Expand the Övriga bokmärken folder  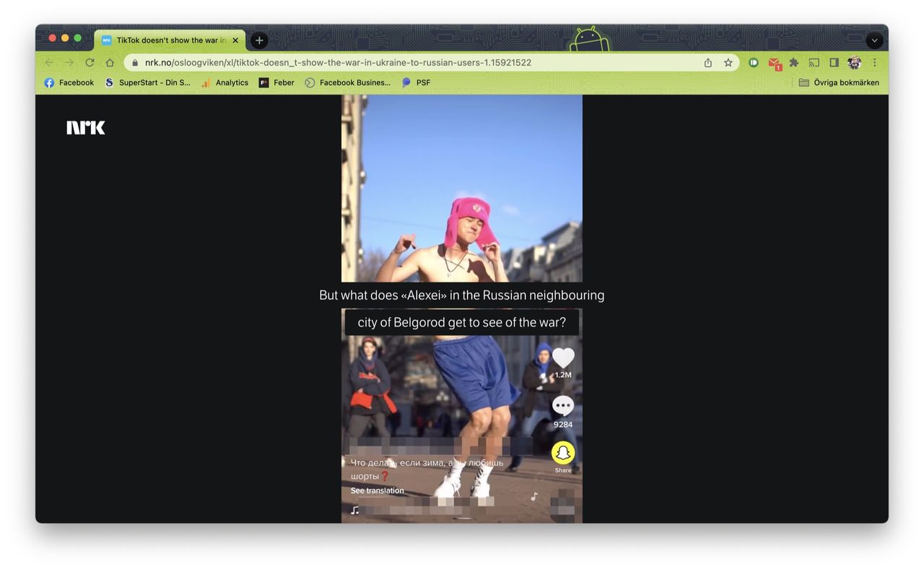tap(839, 82)
